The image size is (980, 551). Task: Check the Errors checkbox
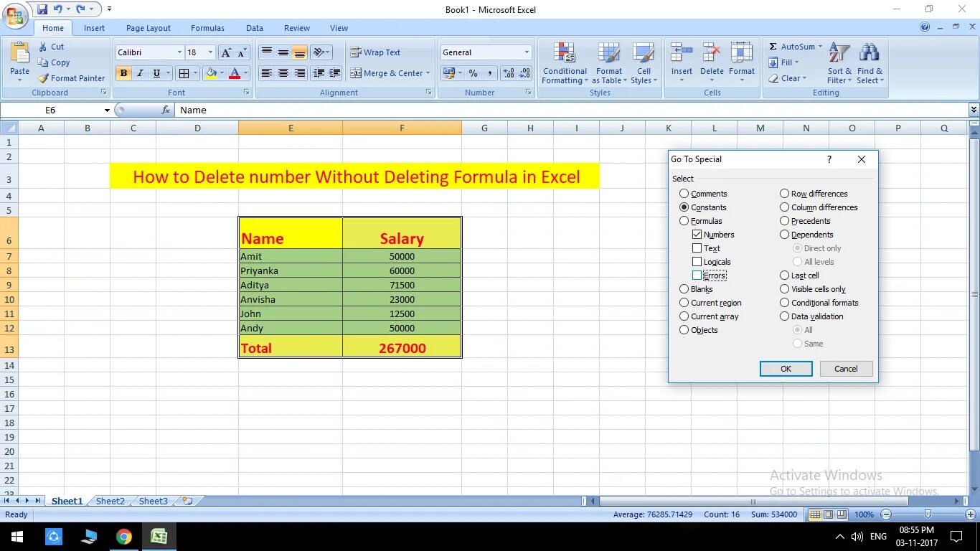pos(697,275)
